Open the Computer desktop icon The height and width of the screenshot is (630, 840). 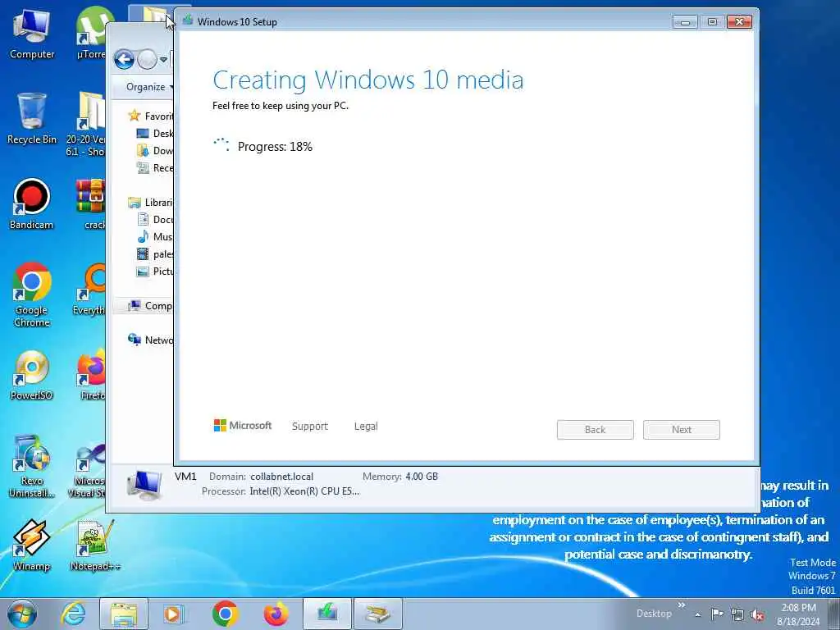point(32,34)
